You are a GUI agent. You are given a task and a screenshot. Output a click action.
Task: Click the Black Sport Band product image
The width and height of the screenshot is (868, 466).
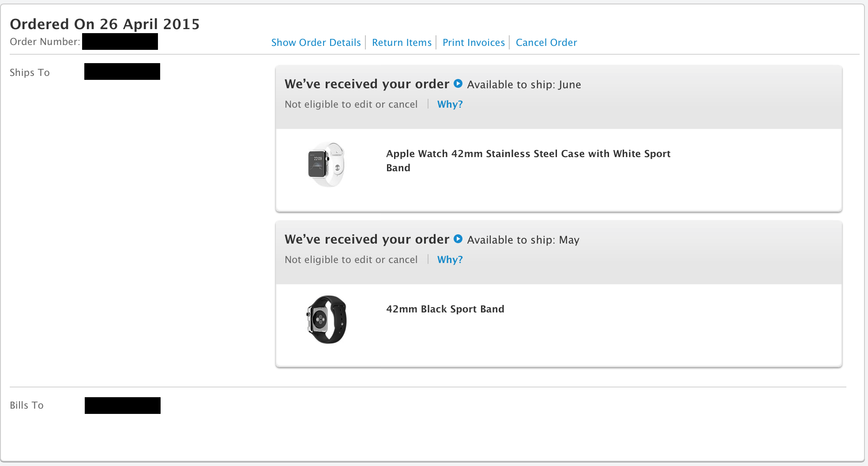[x=327, y=319]
